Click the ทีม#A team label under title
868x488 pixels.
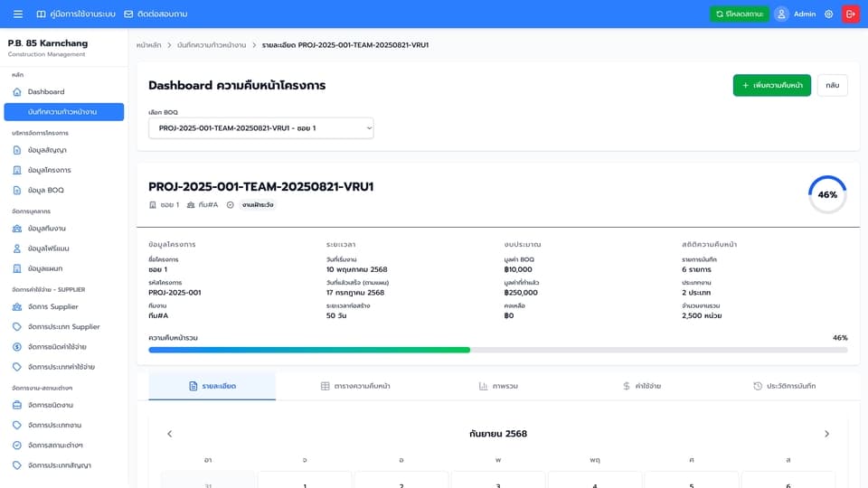pos(208,205)
